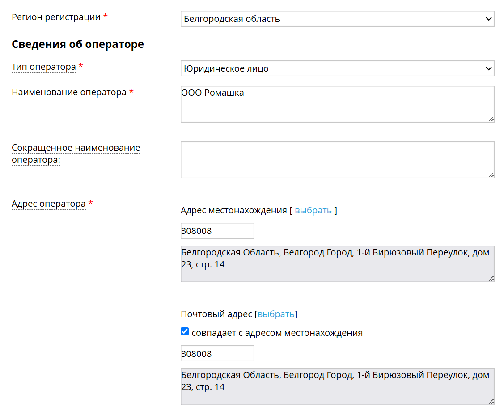Screen dimensions: 504x420
Task: Select the operator name field containing ООО Ромашка
Action: pos(337,104)
